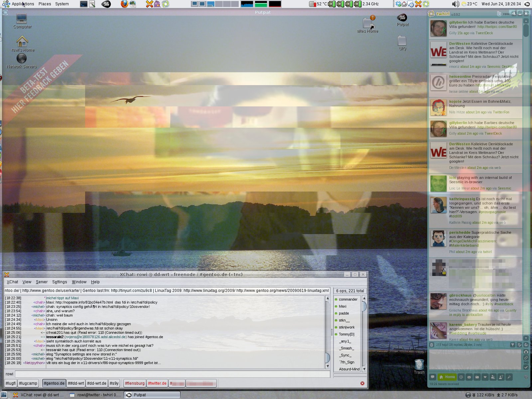Image resolution: width=532 pixels, height=399 pixels.
Task: Select user 'commander' in XChat user list
Action: (x=348, y=299)
